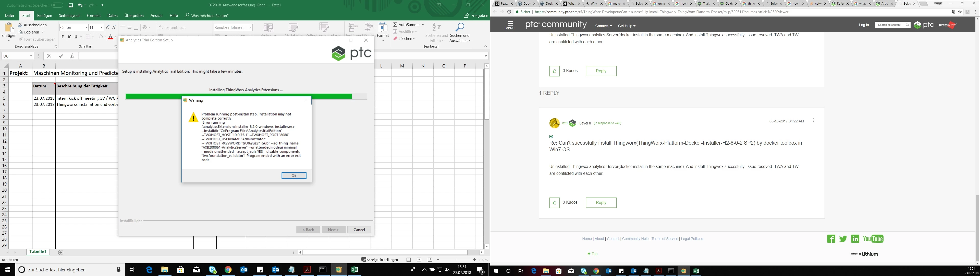
Task: Click the Log in link on PTC community
Action: (x=864, y=25)
